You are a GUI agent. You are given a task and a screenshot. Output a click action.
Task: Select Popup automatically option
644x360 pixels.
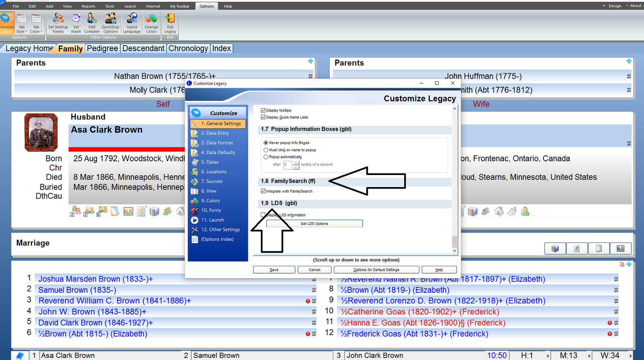[x=266, y=157]
